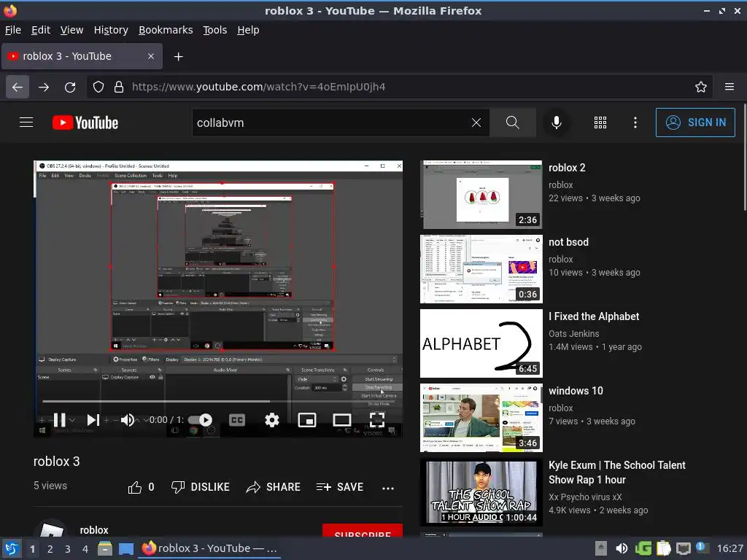Mute the video with the speaker icon
This screenshot has width=747, height=560.
[127, 419]
